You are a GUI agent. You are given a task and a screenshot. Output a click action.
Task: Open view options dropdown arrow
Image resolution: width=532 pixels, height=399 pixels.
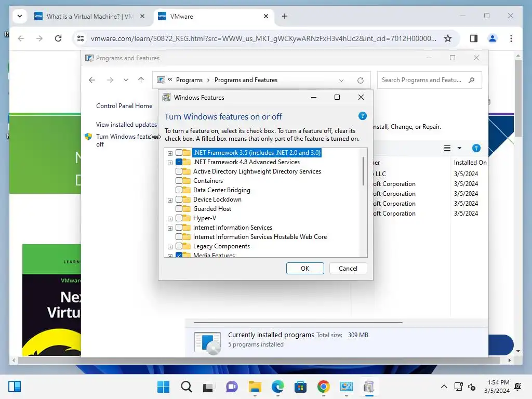(x=459, y=148)
